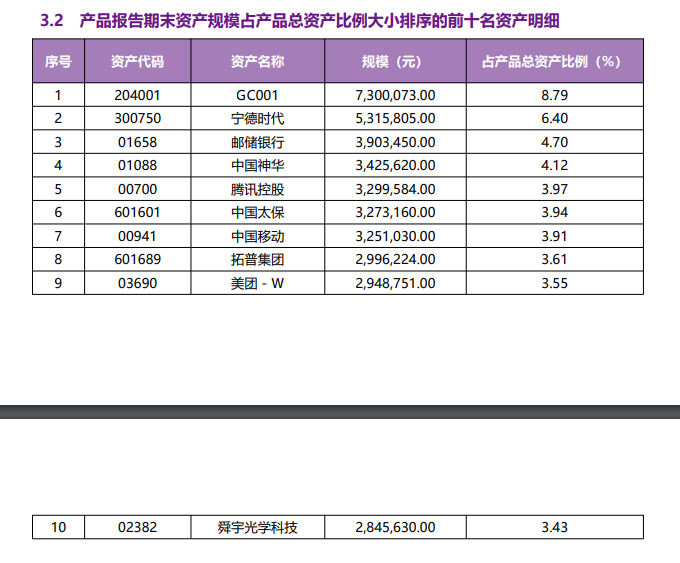Image resolution: width=680 pixels, height=563 pixels.
Task: Click amount 3,425,620.00
Action: [x=395, y=165]
